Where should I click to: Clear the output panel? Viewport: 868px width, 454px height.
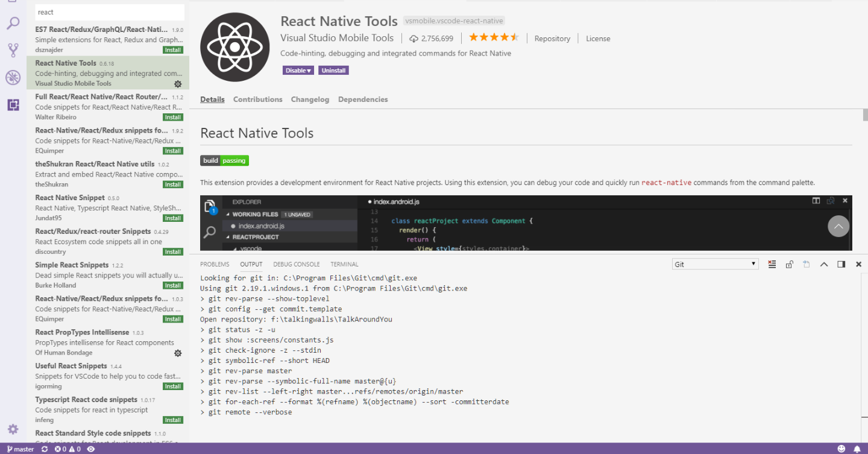tap(772, 264)
